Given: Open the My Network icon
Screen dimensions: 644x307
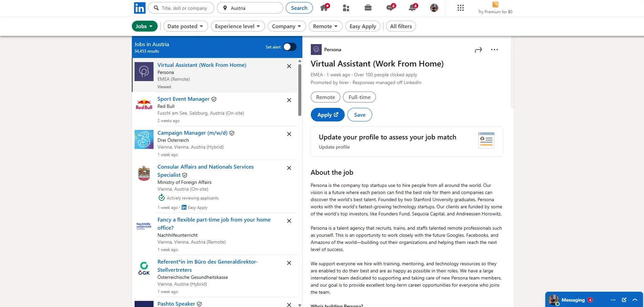Looking at the screenshot, I should click(346, 8).
